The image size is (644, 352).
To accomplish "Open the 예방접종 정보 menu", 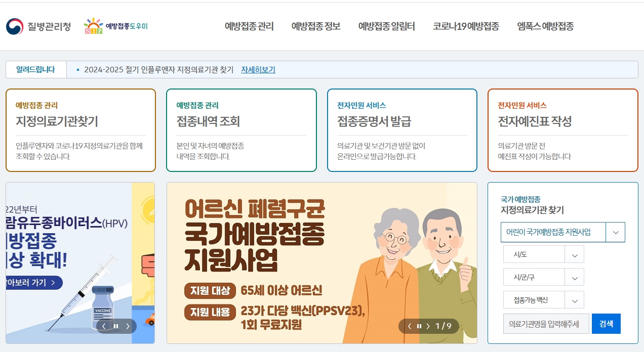I will [316, 26].
